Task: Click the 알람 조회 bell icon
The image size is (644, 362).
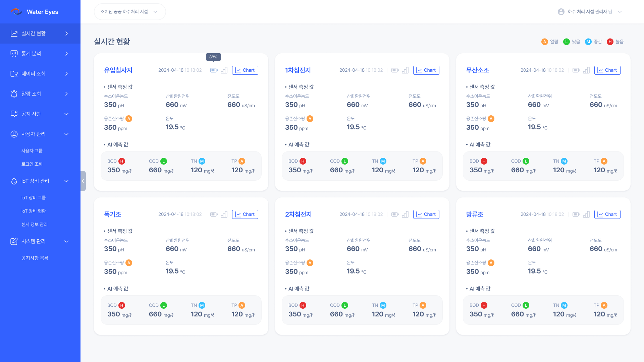Action: pos(14,94)
